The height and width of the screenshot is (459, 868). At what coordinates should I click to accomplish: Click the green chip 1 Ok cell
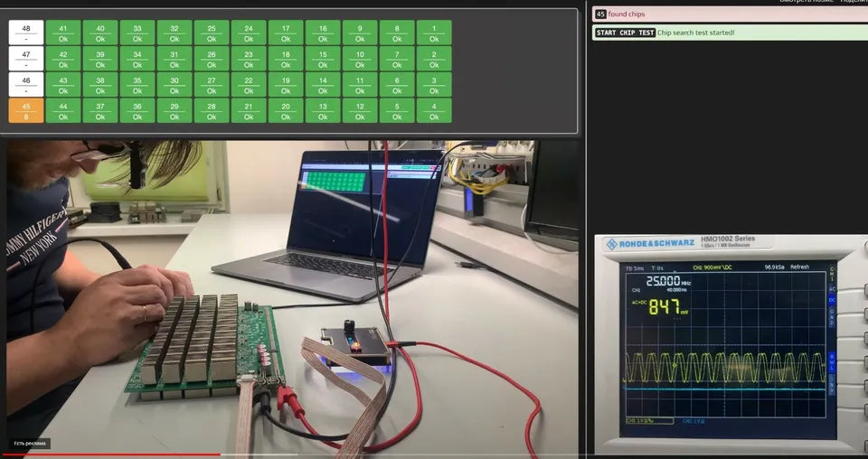(x=434, y=33)
